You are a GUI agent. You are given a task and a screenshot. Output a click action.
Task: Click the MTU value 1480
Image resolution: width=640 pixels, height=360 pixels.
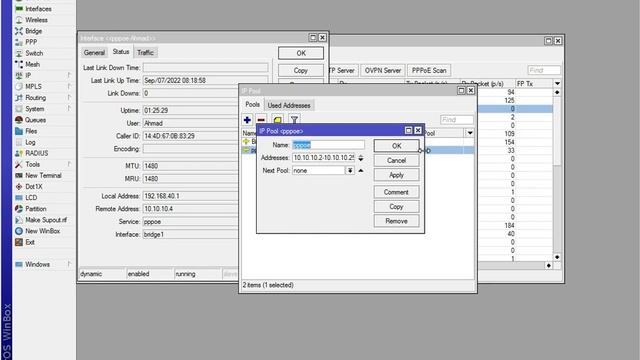point(190,166)
